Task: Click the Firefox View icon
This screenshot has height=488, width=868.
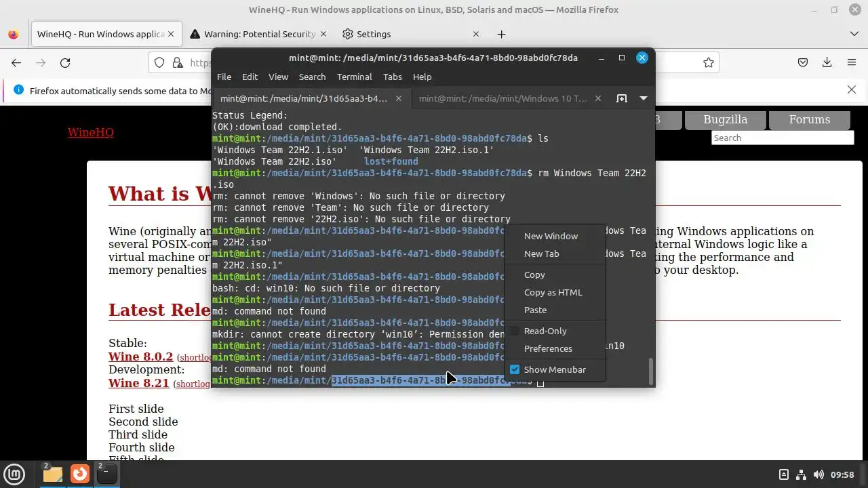Action: pos(13,34)
